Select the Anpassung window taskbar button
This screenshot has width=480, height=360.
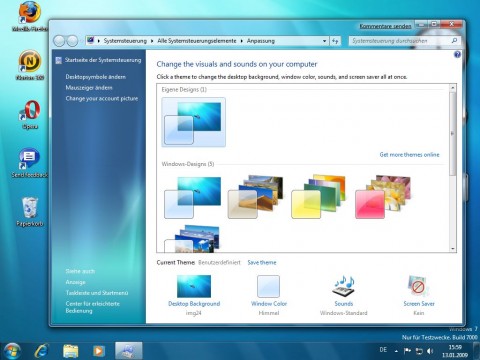(x=129, y=351)
